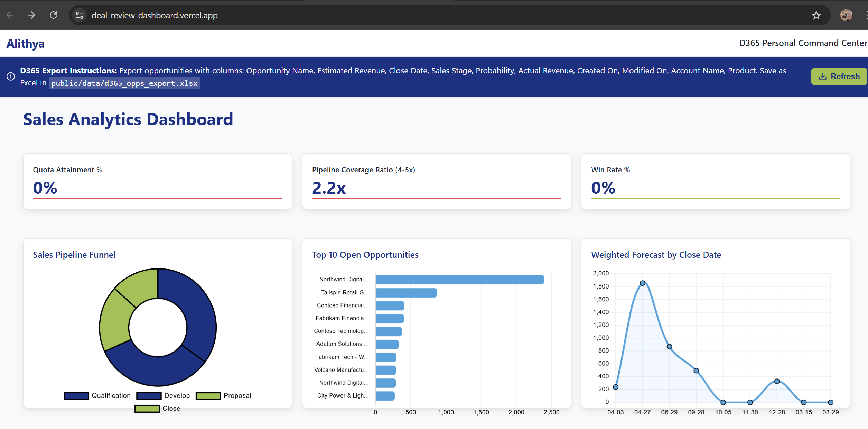Click D365 Personal Command Center header text

point(803,43)
